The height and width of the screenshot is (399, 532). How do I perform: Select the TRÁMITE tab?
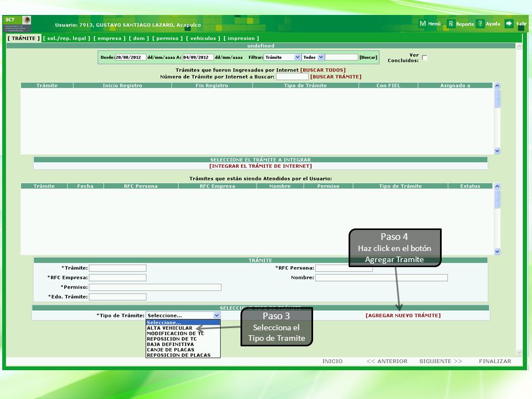point(24,38)
